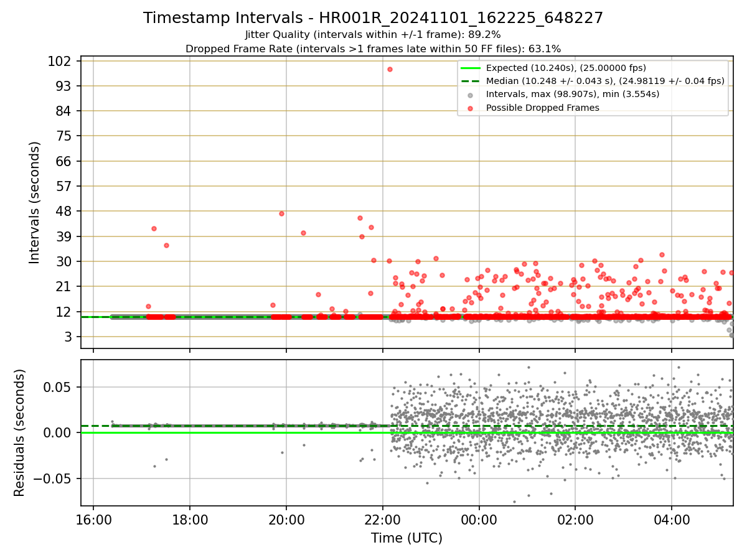Click legend entry Expected (10.240s)
The height and width of the screenshot is (560, 747).
(566, 68)
